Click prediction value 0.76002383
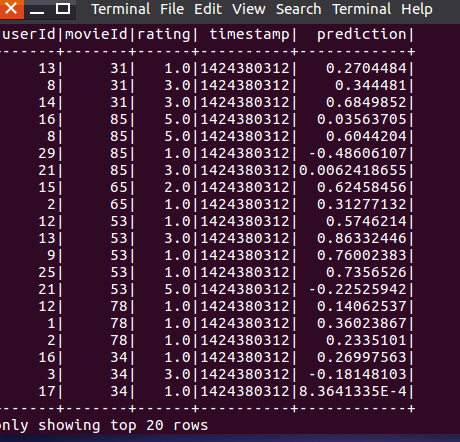 (x=362, y=256)
